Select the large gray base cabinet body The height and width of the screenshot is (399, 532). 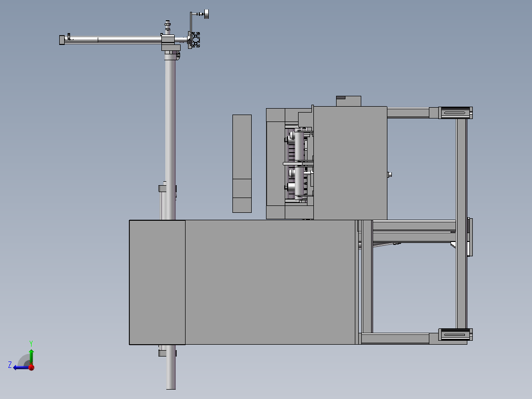[x=270, y=282]
